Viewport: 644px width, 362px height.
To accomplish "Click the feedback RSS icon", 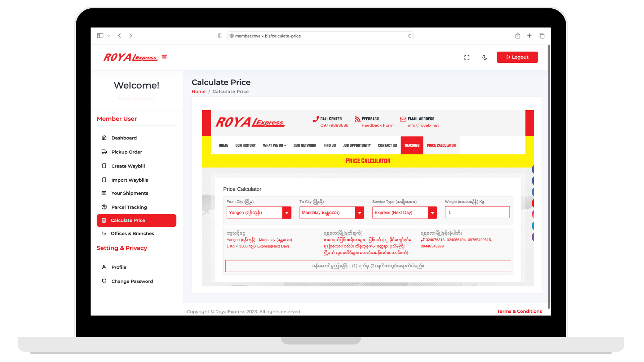I will tap(358, 119).
